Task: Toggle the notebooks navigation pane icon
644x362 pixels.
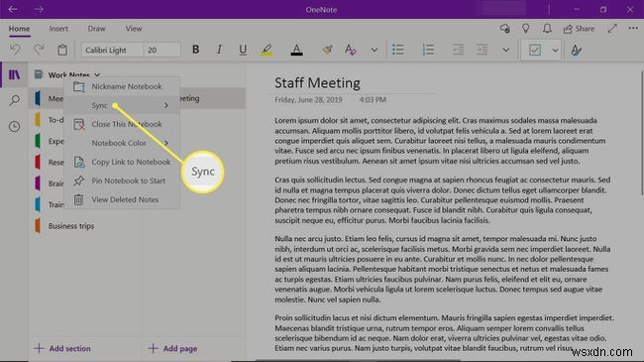Action: pos(15,74)
